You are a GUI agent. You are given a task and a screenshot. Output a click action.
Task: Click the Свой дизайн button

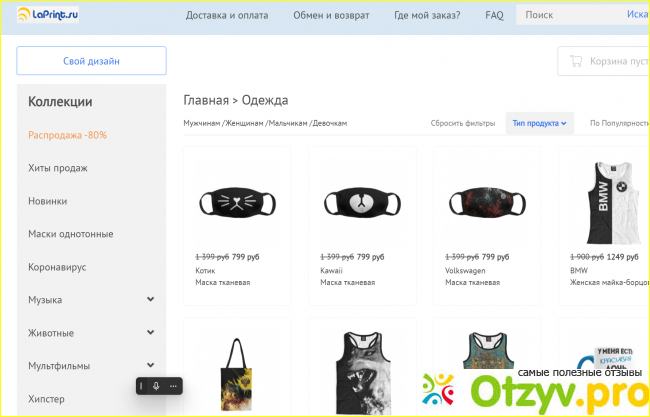coord(91,61)
